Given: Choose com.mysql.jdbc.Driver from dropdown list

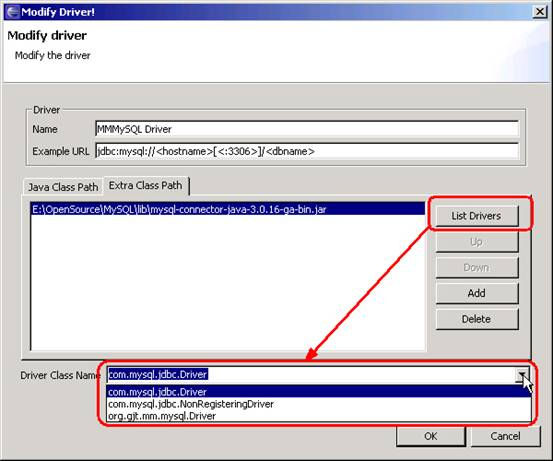Looking at the screenshot, I should click(x=319, y=392).
